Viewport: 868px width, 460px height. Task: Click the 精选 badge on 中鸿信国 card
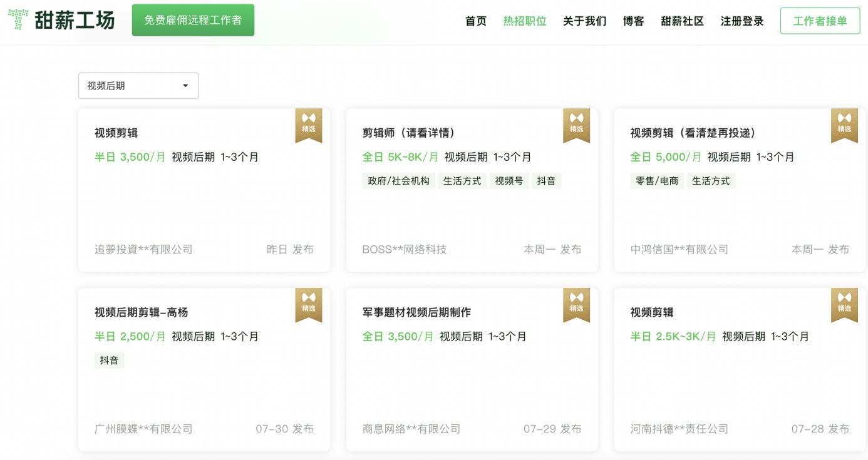click(844, 125)
